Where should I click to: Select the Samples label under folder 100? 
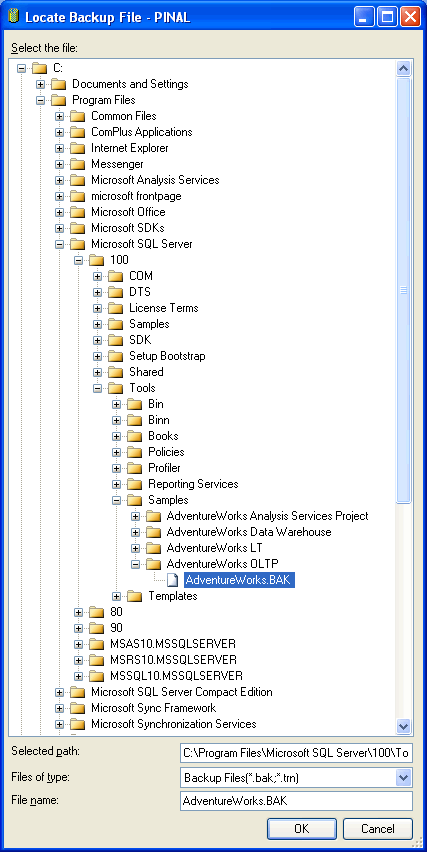coord(149,324)
